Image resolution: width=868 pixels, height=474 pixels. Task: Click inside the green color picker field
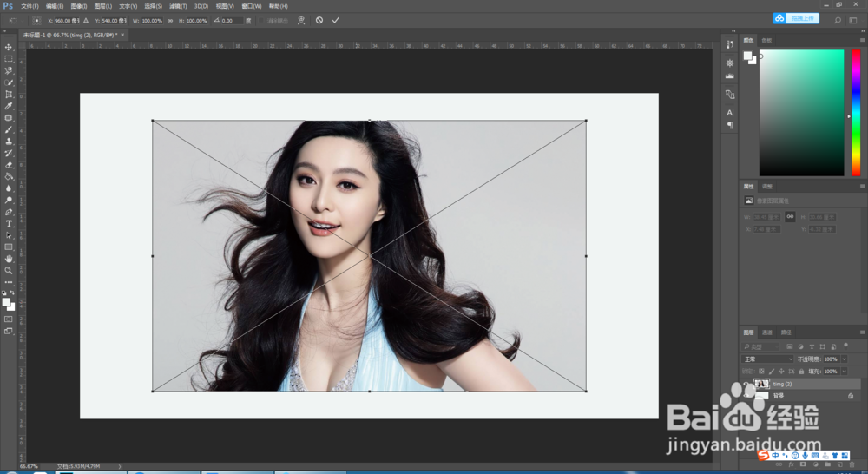tap(801, 112)
